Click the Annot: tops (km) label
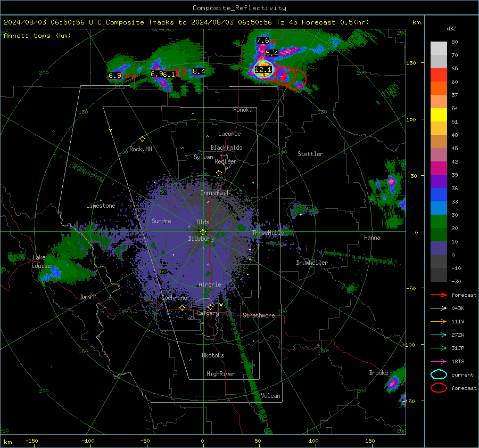The height and width of the screenshot is (448, 479). click(38, 36)
